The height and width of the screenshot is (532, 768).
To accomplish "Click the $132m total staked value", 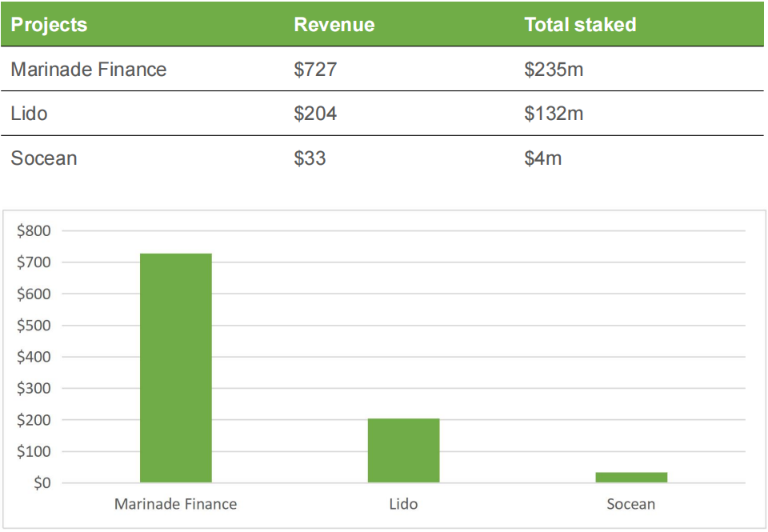I will [554, 113].
